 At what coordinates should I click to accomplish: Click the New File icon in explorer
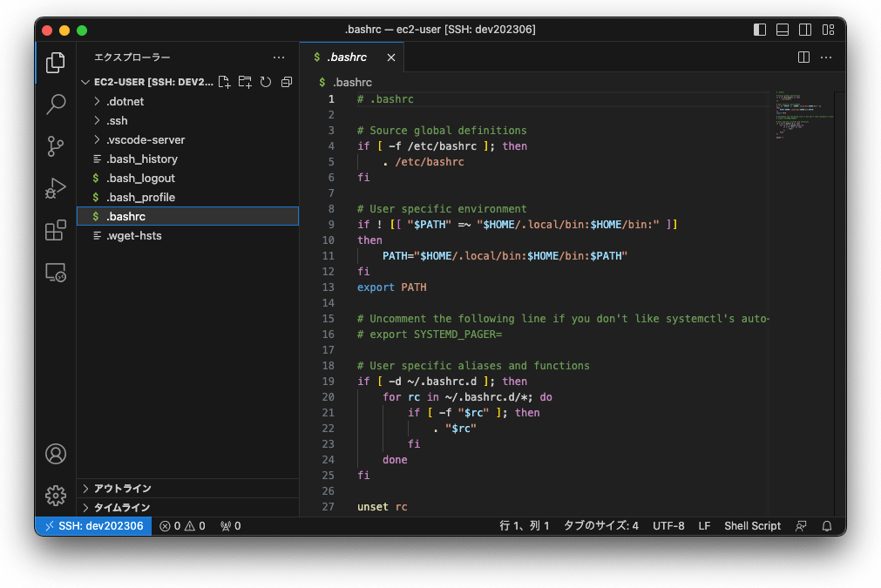(224, 82)
